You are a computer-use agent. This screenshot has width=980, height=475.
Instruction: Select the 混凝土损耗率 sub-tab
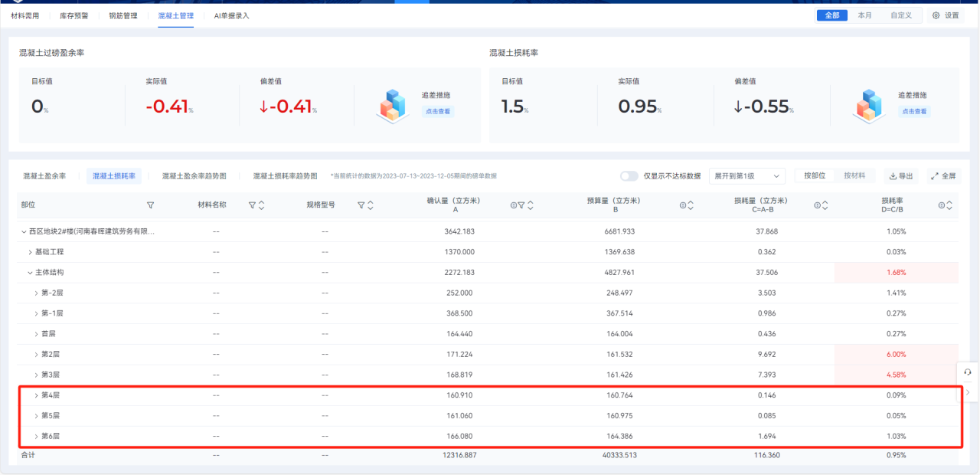[x=114, y=176]
